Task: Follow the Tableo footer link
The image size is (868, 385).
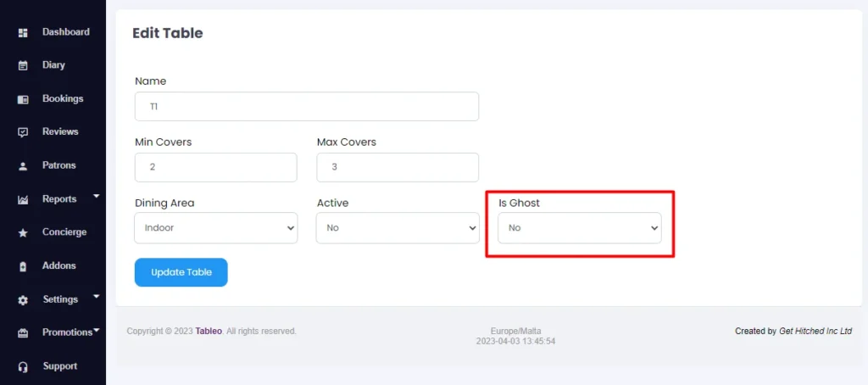Action: [209, 332]
